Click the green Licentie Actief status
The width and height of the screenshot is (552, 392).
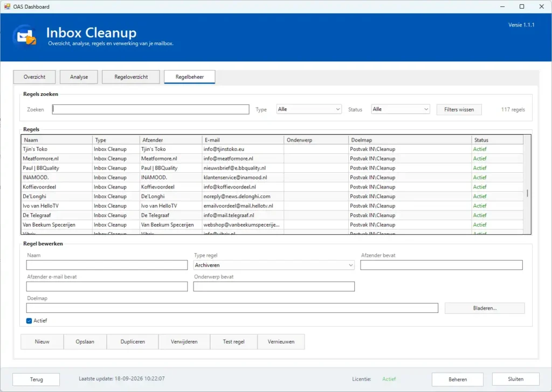pos(389,379)
